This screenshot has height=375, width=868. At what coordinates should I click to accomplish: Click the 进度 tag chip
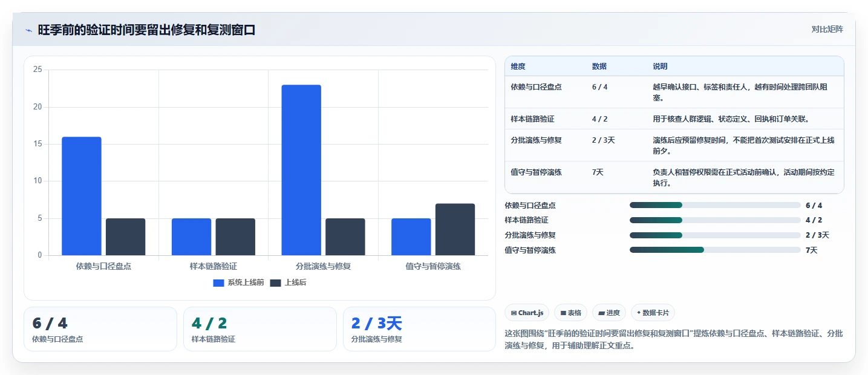pyautogui.click(x=609, y=313)
